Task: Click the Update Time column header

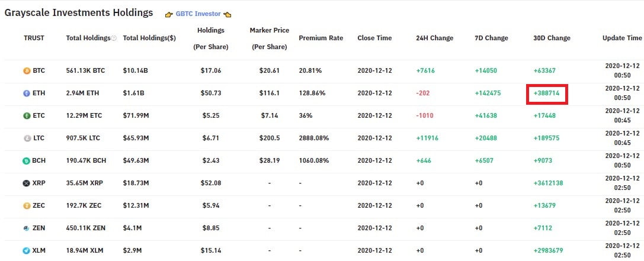Action: pyautogui.click(x=622, y=38)
